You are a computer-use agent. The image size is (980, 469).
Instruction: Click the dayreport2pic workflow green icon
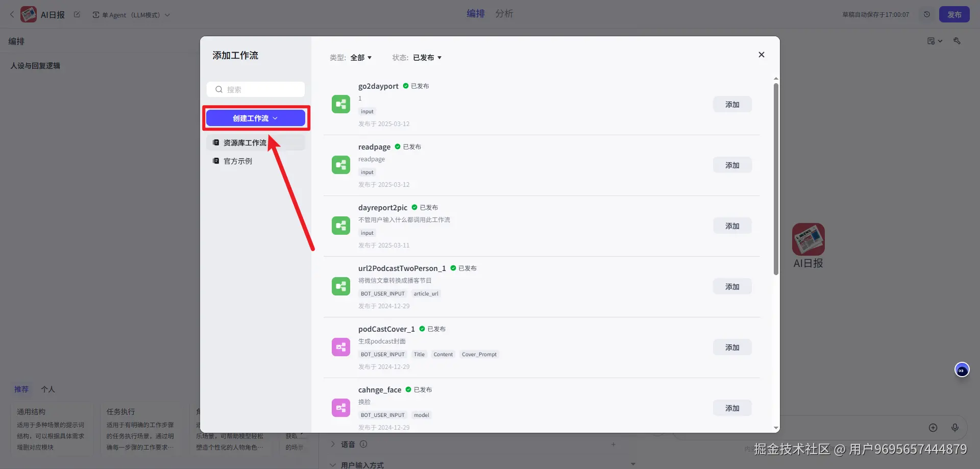pos(341,226)
